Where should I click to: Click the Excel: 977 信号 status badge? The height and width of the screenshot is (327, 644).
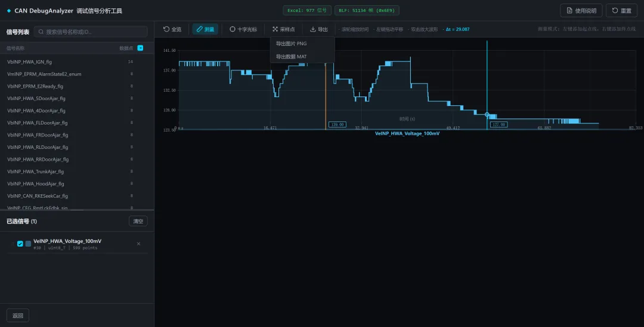tap(307, 10)
